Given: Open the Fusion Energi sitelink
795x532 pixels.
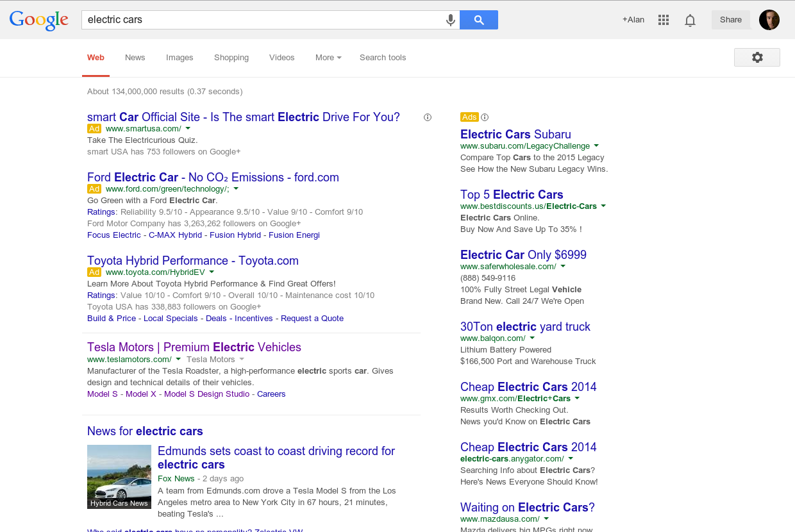Looking at the screenshot, I should 294,235.
